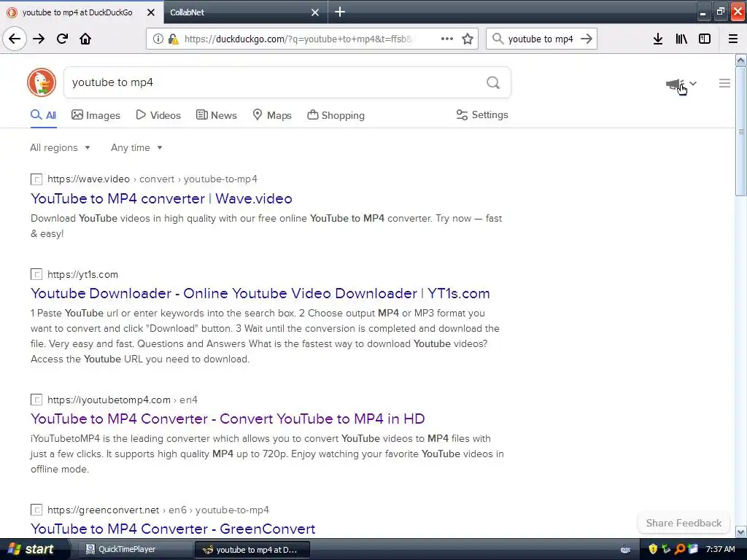Screen dimensions: 747x560
Task: Click the vertical scrollbar thumb
Action: (740, 131)
